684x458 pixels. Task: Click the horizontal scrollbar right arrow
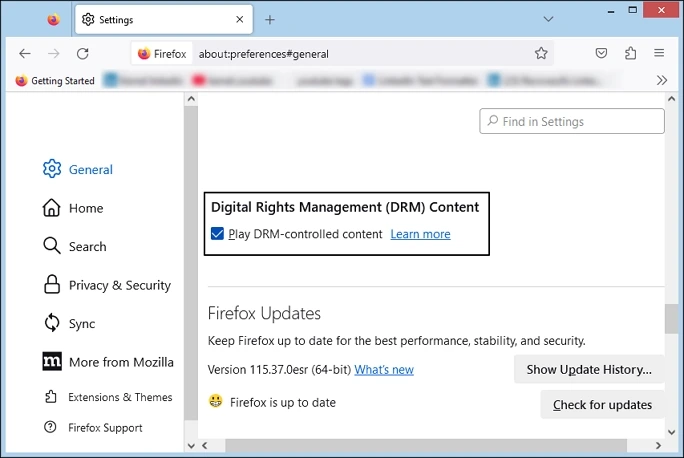(658, 445)
